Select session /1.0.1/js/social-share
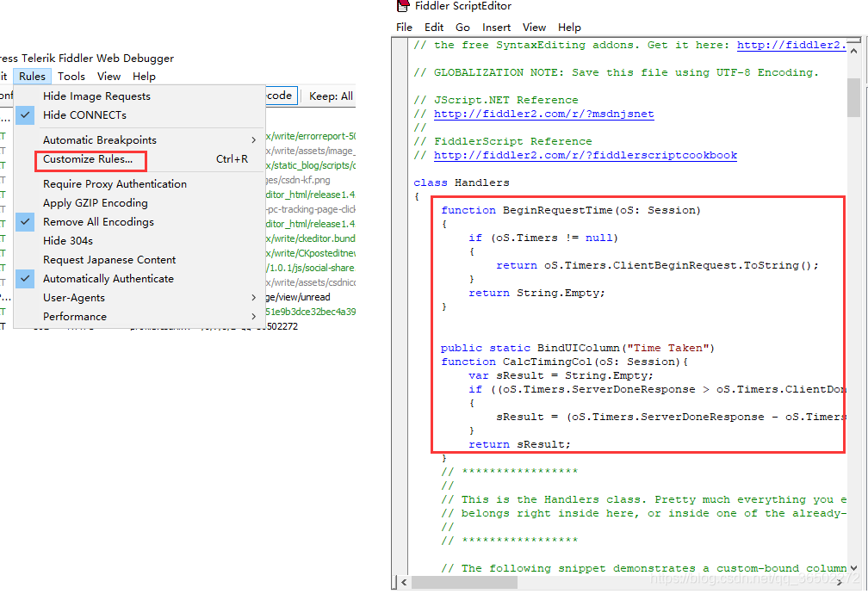Viewport: 868px width, 594px height. coord(311,268)
